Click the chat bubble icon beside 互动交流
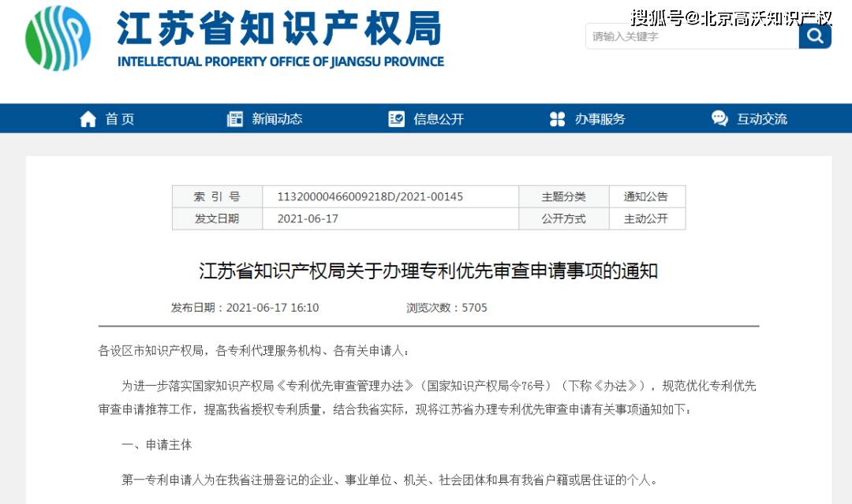This screenshot has width=852, height=504. (719, 118)
